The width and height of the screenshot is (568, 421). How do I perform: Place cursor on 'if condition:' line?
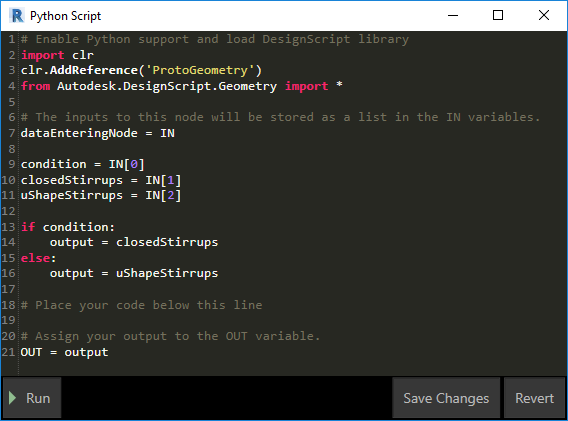pyautogui.click(x=68, y=227)
